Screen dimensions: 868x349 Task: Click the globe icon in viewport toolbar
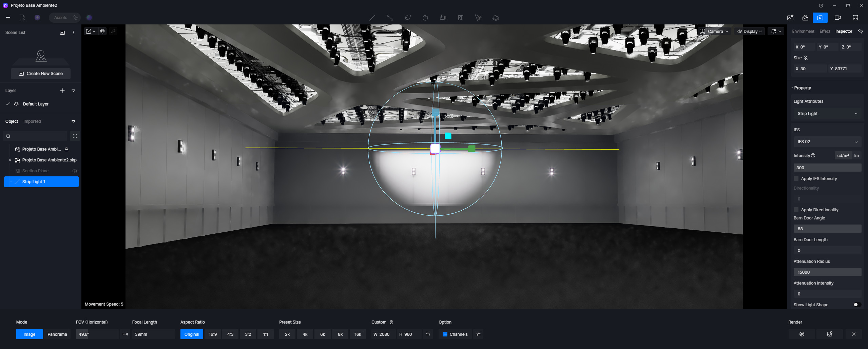click(102, 31)
